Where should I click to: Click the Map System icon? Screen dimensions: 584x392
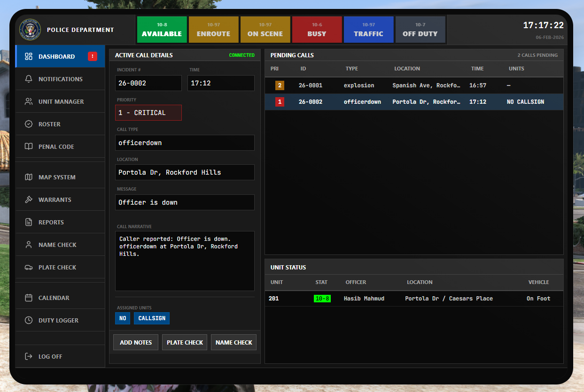coord(29,177)
